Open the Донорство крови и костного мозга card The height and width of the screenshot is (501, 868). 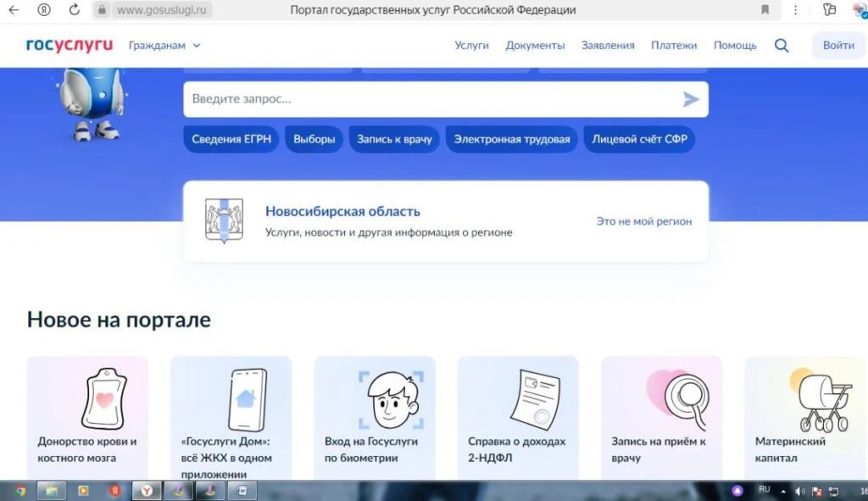pos(87,418)
